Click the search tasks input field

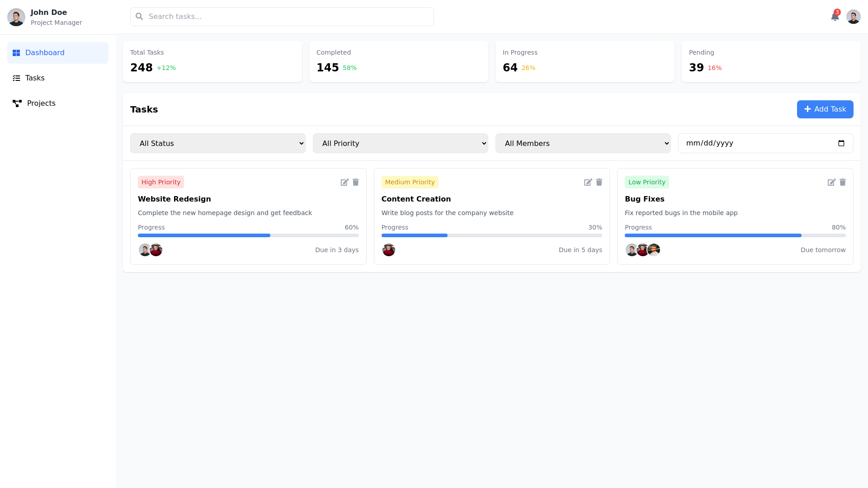click(282, 16)
